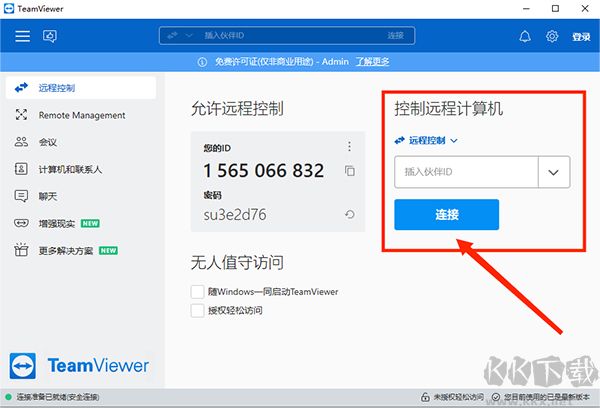This screenshot has height=408, width=600.
Task: Click the TeamViewer title bar icon
Action: (9, 8)
